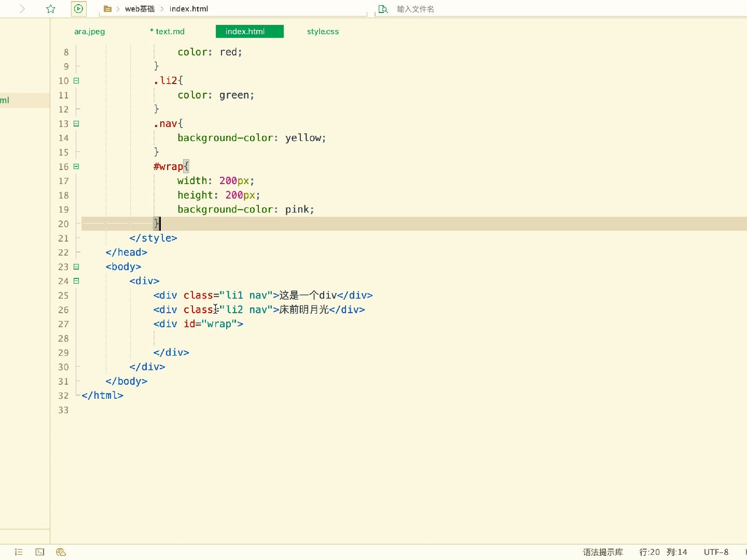Click the forward navigation arrow

click(x=22, y=9)
